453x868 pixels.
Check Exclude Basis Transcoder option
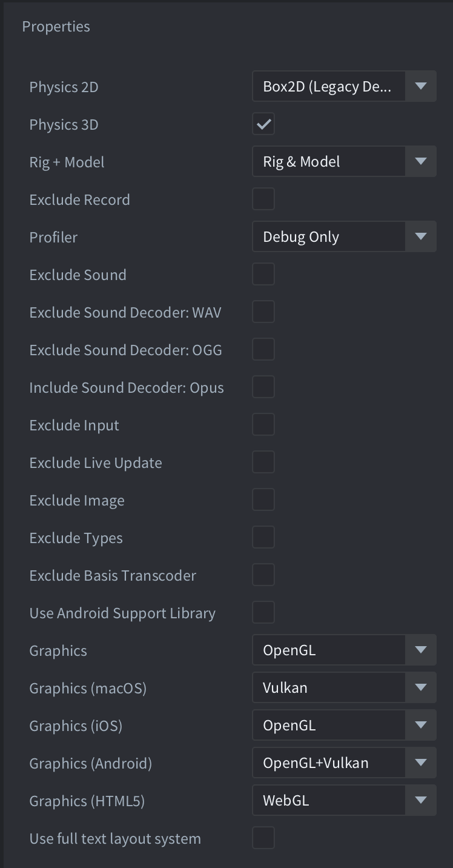263,575
